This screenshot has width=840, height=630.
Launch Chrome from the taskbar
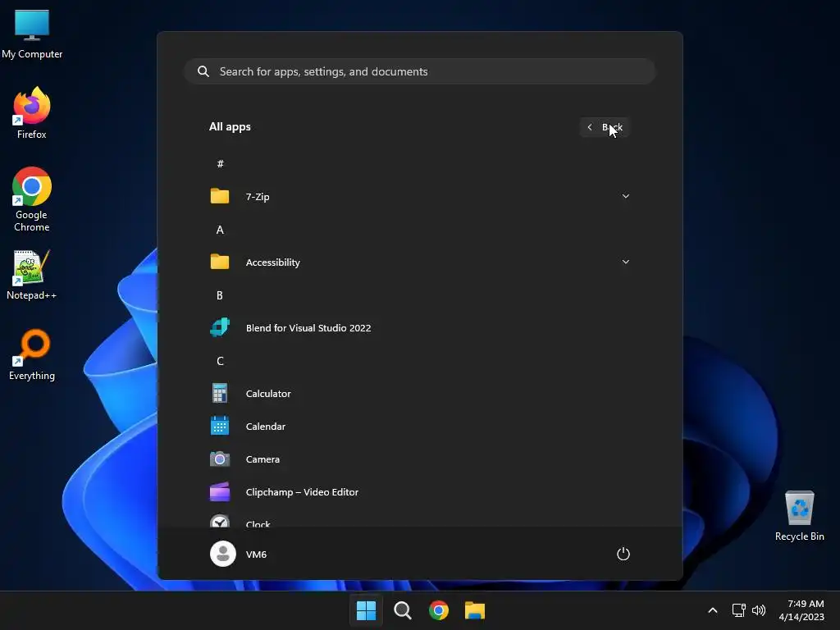tap(439, 610)
